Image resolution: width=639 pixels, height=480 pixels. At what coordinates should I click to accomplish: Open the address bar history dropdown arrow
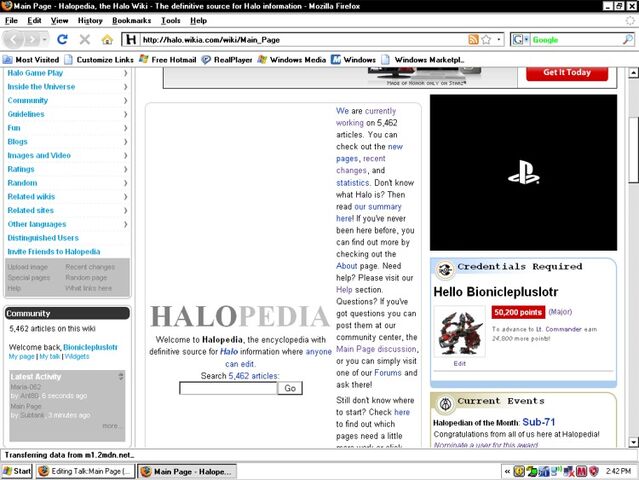(499, 40)
